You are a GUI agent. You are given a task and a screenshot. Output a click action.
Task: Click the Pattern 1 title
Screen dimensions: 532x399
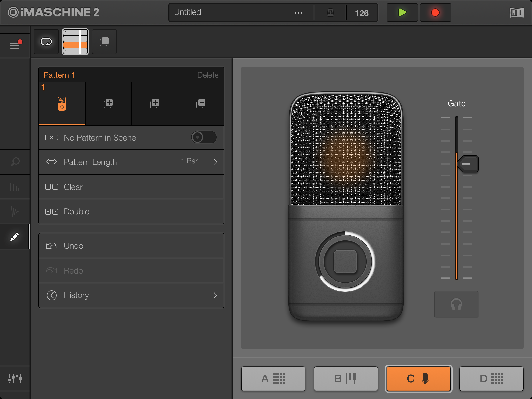tap(59, 75)
